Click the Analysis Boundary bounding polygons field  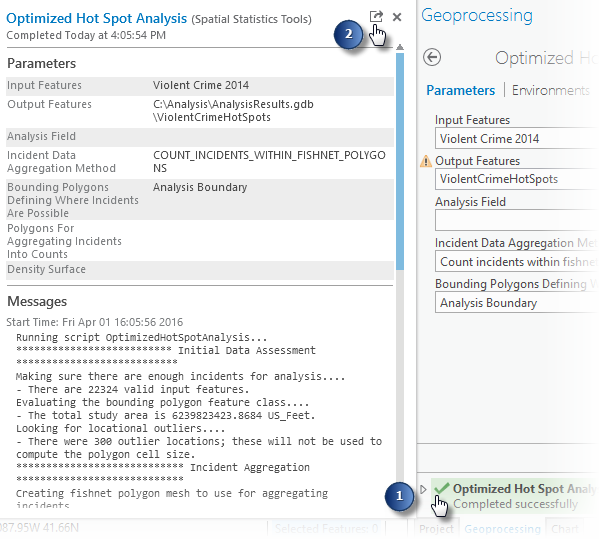[x=516, y=303]
